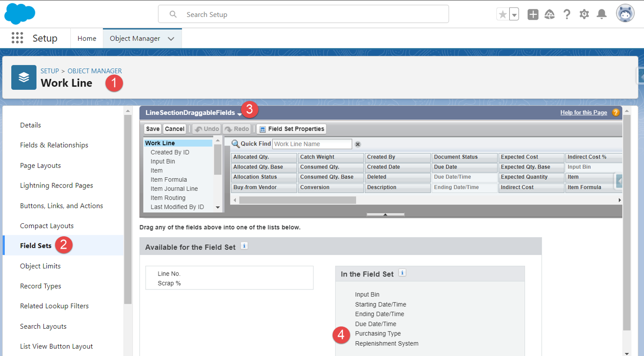Screen dimensions: 644x356
Task: Click the horizontal scrollbar under the field palette
Action: point(297,200)
